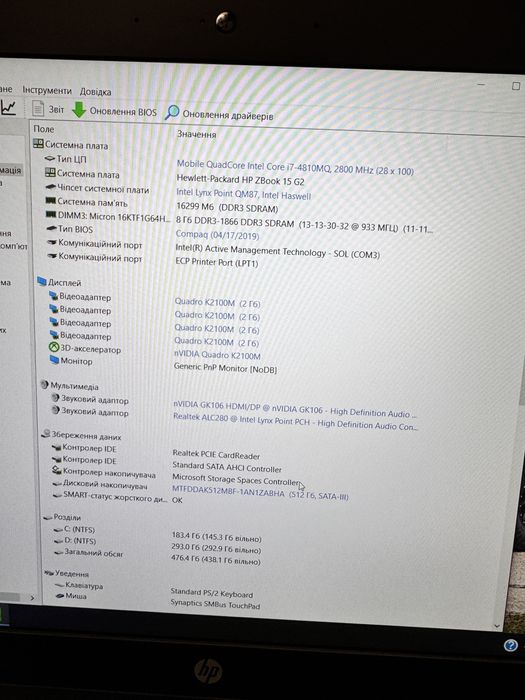Open the Compaq (04/17/2019) BIOS link
Image resolution: width=525 pixels, height=700 pixels.
[217, 235]
